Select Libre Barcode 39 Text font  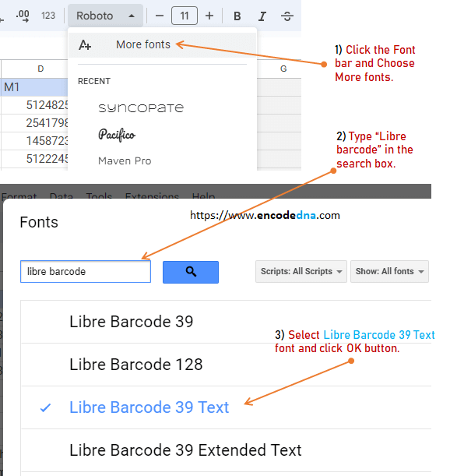click(x=226, y=407)
